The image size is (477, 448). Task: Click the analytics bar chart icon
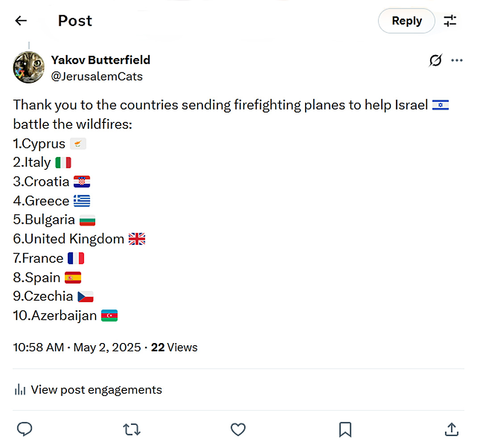tap(20, 389)
